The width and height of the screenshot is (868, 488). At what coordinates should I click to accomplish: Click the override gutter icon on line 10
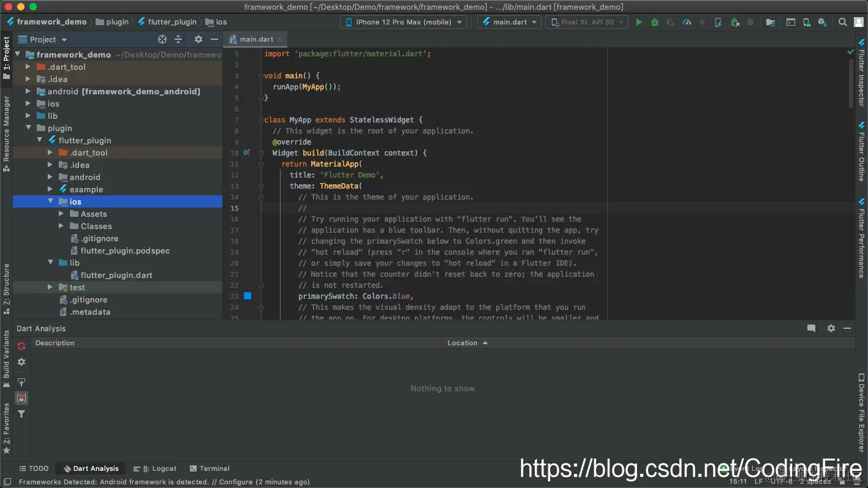tap(246, 152)
